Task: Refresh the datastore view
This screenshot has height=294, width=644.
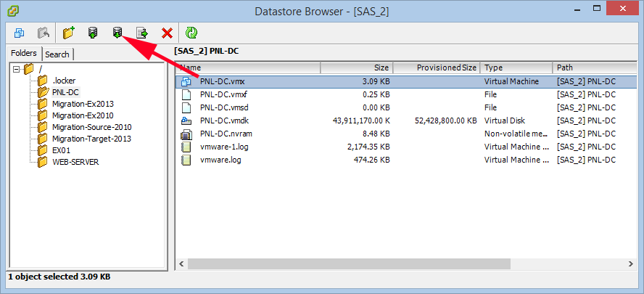Action: 191,33
